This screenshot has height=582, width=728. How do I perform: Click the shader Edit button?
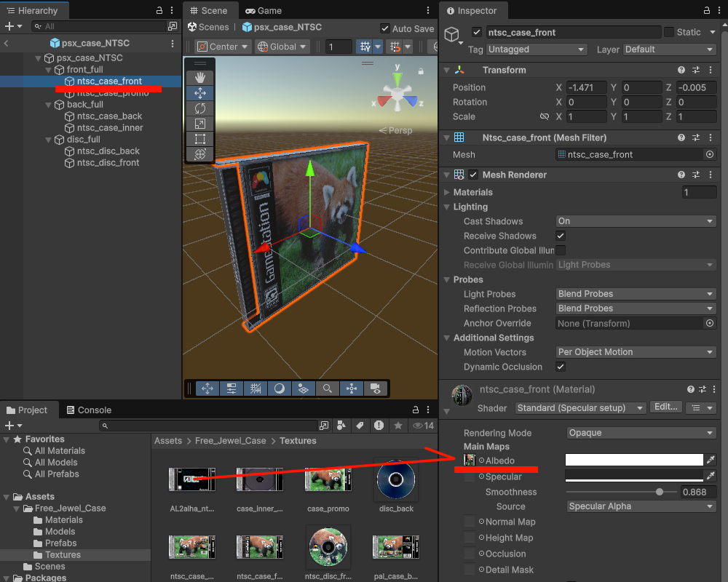click(666, 407)
